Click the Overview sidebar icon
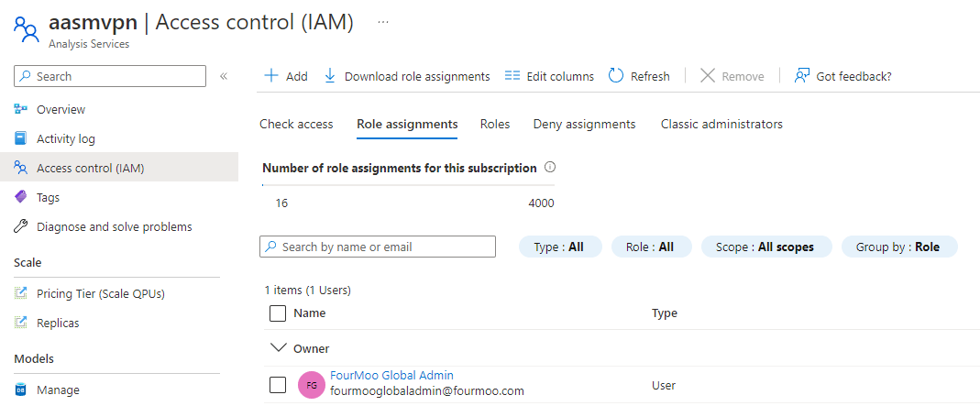Image resolution: width=980 pixels, height=417 pixels. tap(20, 109)
